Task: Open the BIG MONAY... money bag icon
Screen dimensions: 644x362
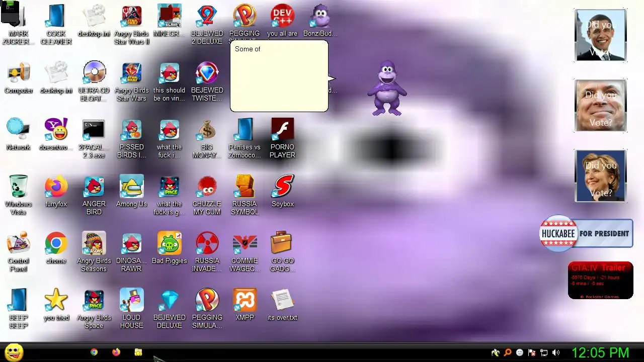Action: pyautogui.click(x=207, y=138)
